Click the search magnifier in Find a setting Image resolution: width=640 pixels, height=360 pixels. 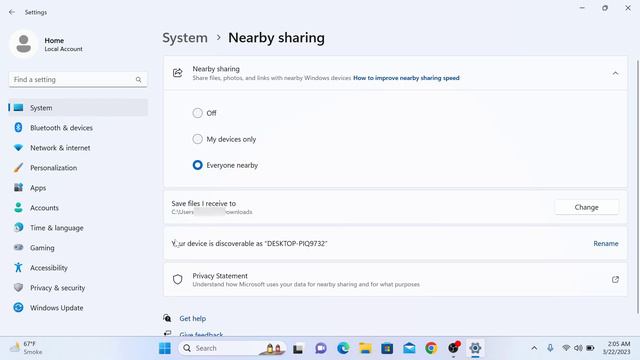tap(138, 80)
